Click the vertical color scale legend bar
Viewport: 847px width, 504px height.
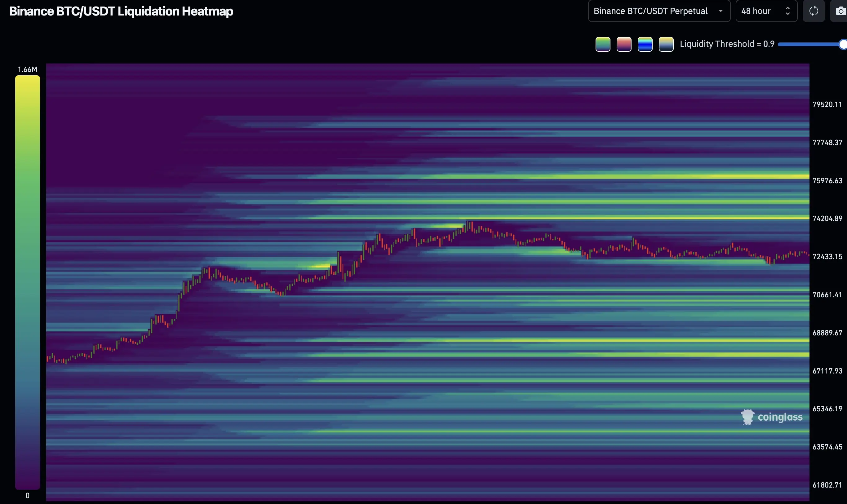[x=28, y=282]
